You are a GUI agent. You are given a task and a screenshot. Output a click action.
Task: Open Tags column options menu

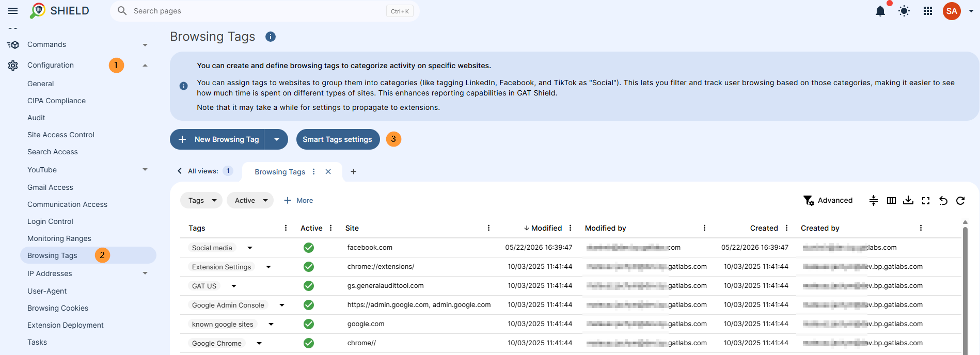pyautogui.click(x=286, y=228)
